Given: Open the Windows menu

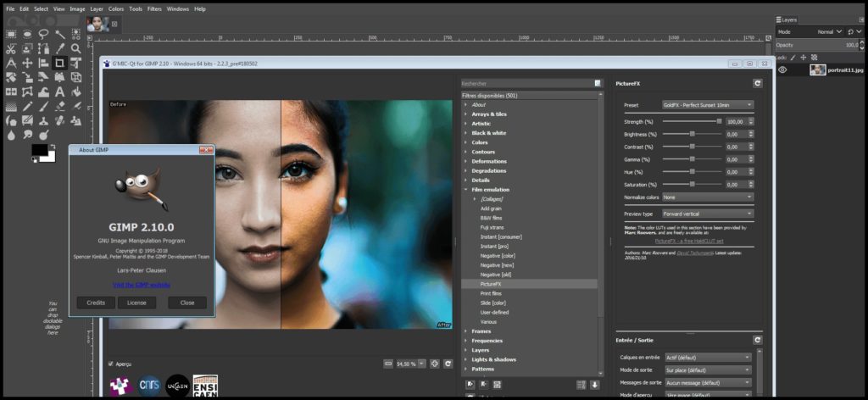Looking at the screenshot, I should coord(178,9).
